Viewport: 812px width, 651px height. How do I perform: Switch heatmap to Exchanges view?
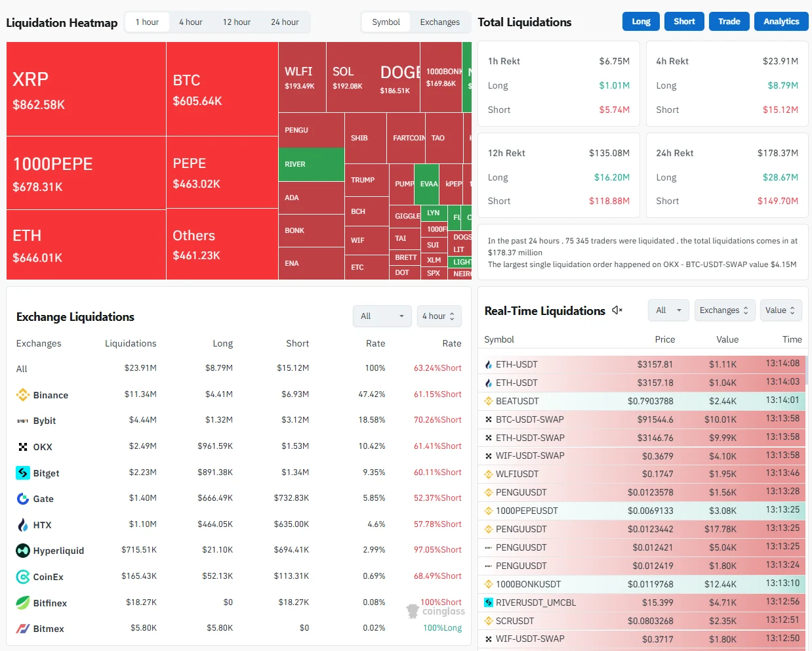coord(440,22)
